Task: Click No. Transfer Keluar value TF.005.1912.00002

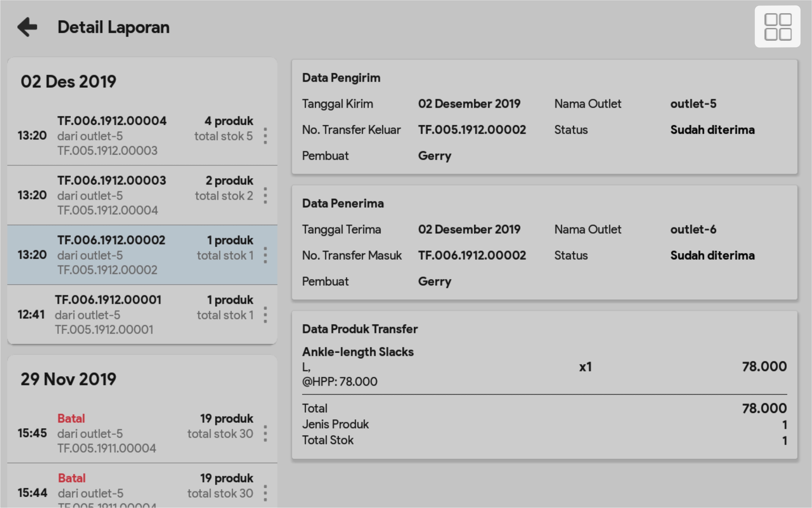Action: 472,130
